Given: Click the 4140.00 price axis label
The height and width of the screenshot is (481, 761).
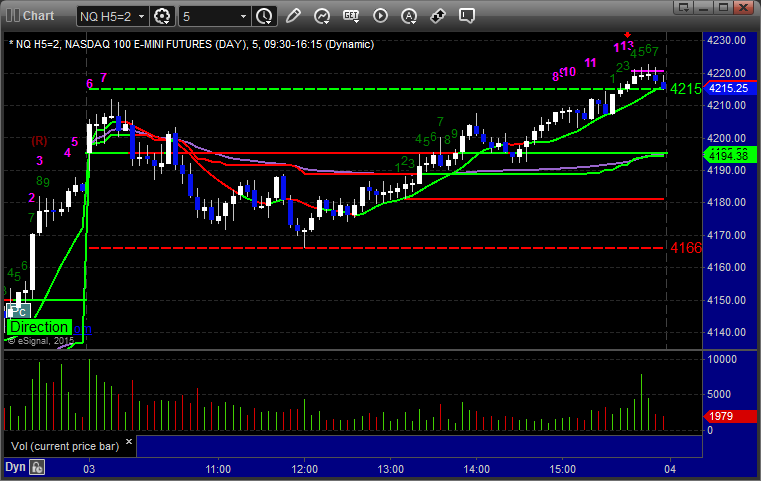Looking at the screenshot, I should (727, 332).
